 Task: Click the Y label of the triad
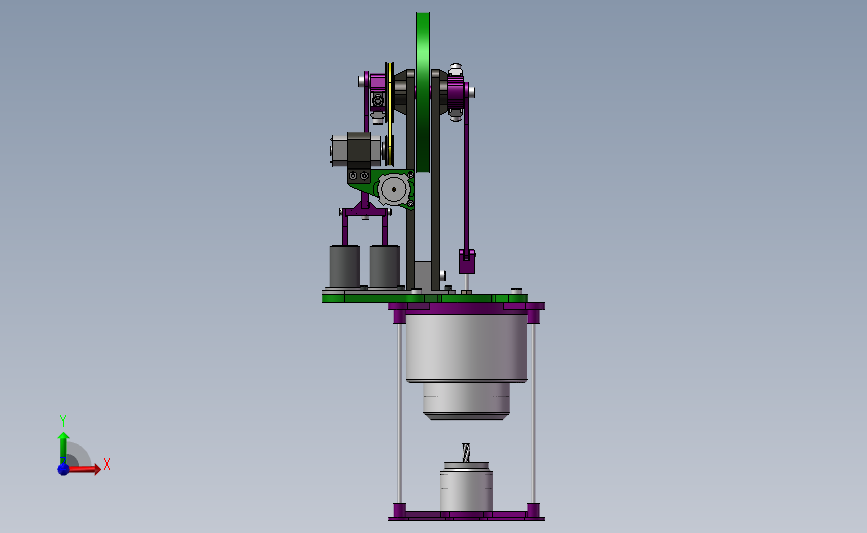(x=63, y=421)
